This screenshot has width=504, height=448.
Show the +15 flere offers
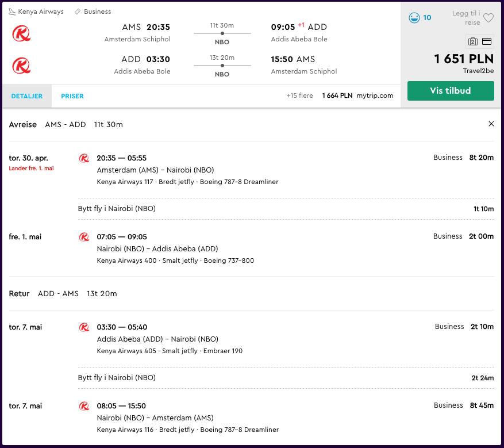tap(299, 95)
